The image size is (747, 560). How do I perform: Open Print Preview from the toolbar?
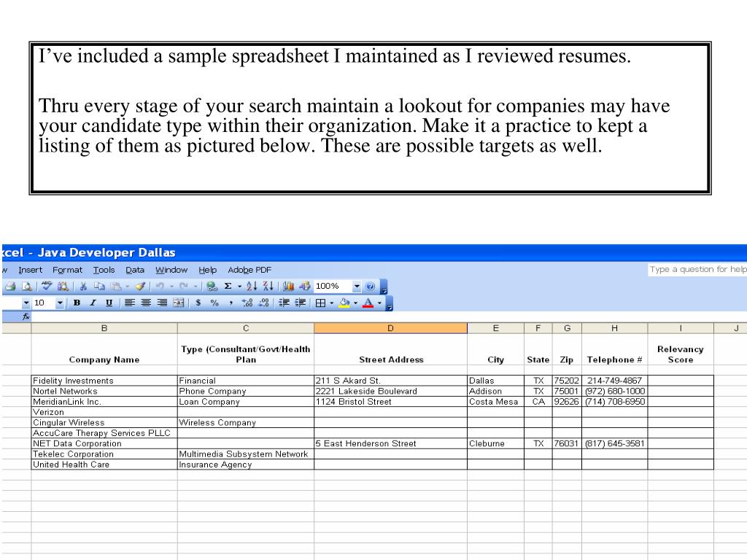click(x=27, y=286)
